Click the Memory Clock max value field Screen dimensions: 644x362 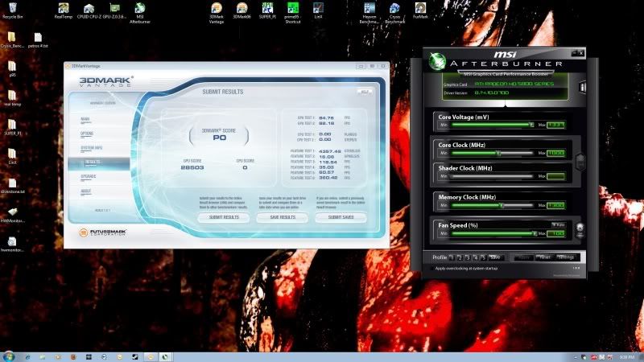tap(555, 204)
